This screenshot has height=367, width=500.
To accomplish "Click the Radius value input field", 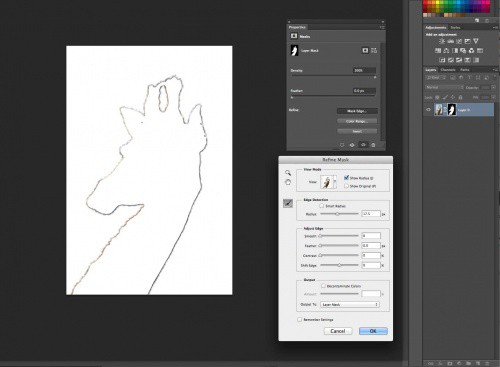I will 371,214.
